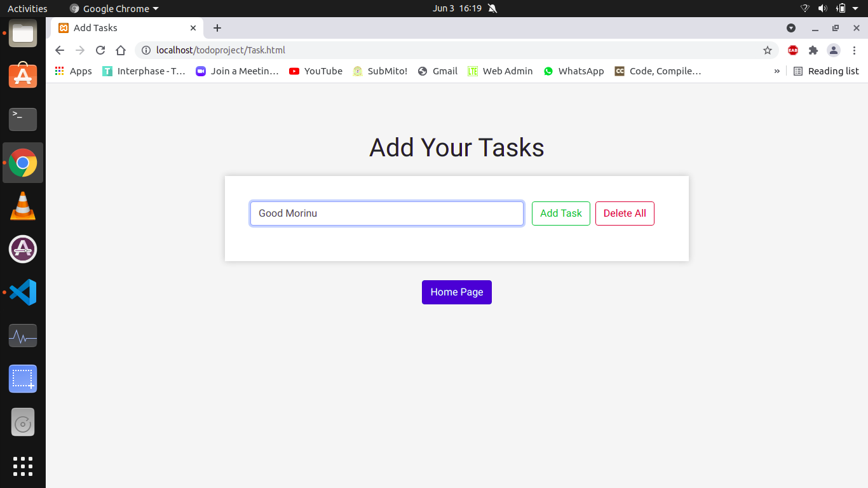
Task: Click the Chrome profile avatar
Action: [x=834, y=50]
